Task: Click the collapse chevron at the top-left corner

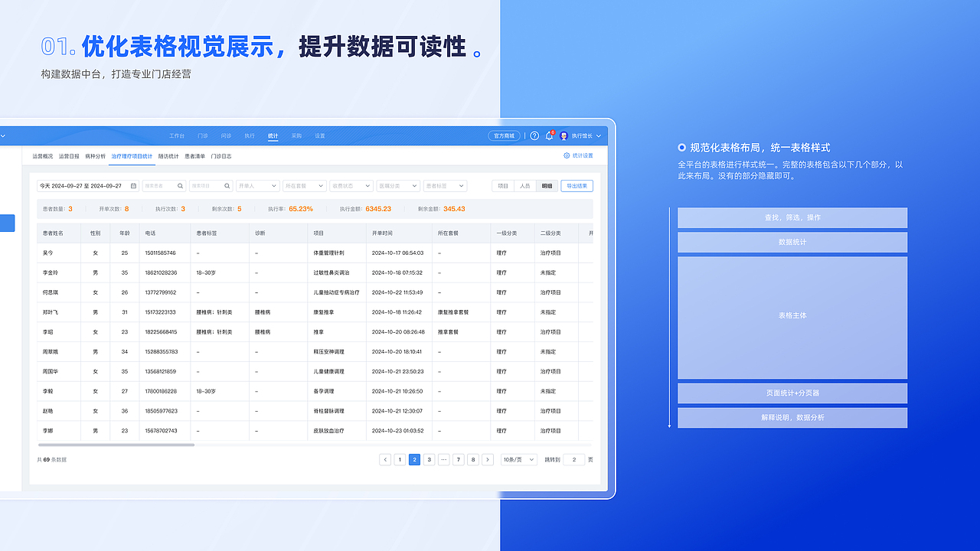Action: tap(5, 135)
